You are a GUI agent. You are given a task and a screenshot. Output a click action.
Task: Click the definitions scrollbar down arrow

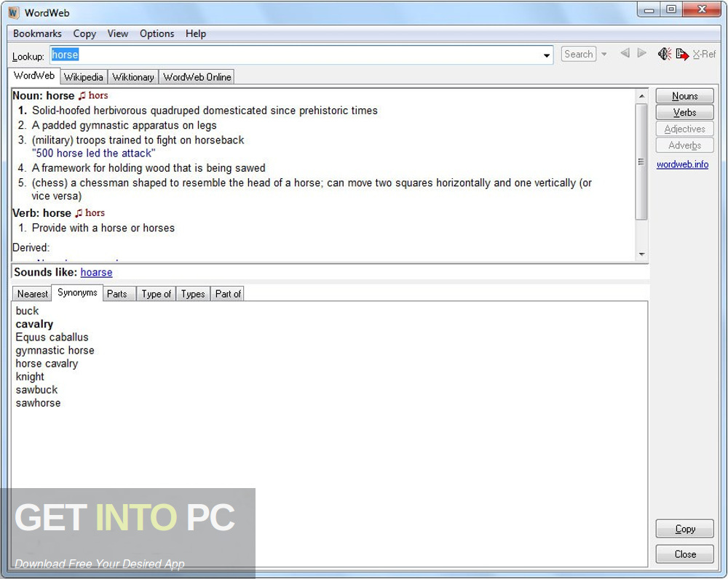[x=641, y=254]
